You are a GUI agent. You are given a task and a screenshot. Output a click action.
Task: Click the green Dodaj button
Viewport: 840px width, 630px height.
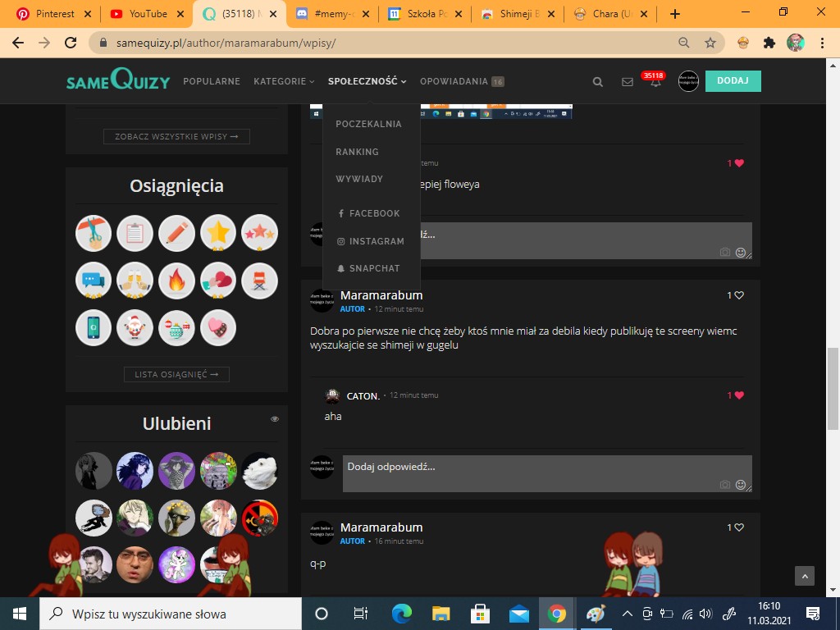[x=733, y=81]
